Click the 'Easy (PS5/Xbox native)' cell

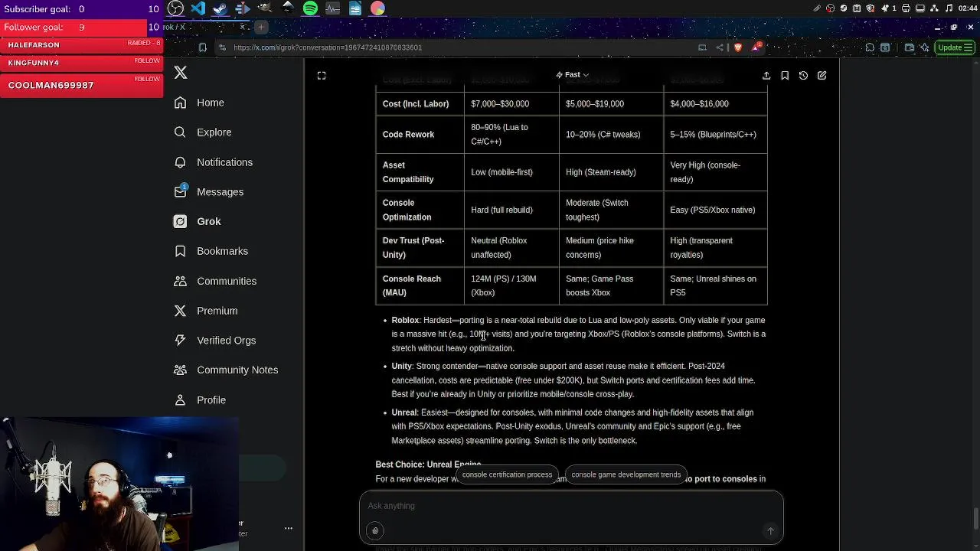click(x=712, y=210)
